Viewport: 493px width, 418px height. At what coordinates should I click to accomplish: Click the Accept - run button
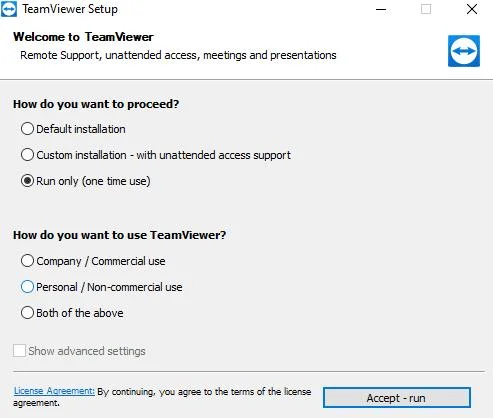click(397, 398)
